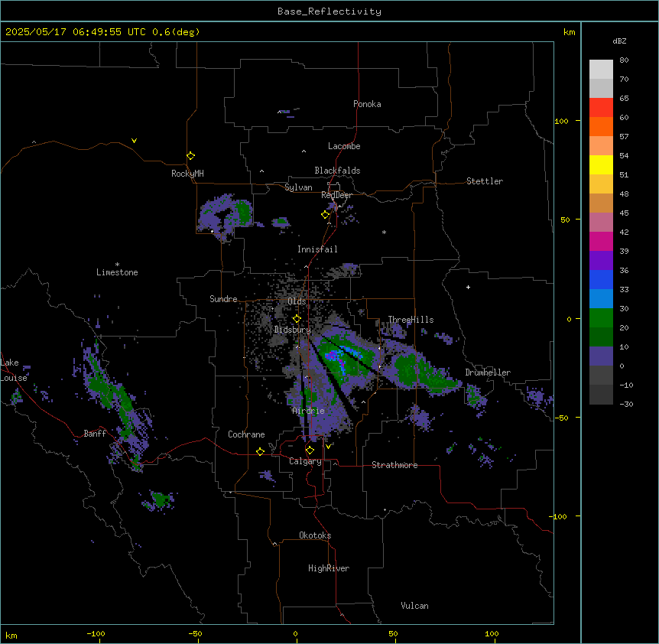This screenshot has width=659, height=644.
Task: Click the Vulcan town label
Action: coord(414,606)
